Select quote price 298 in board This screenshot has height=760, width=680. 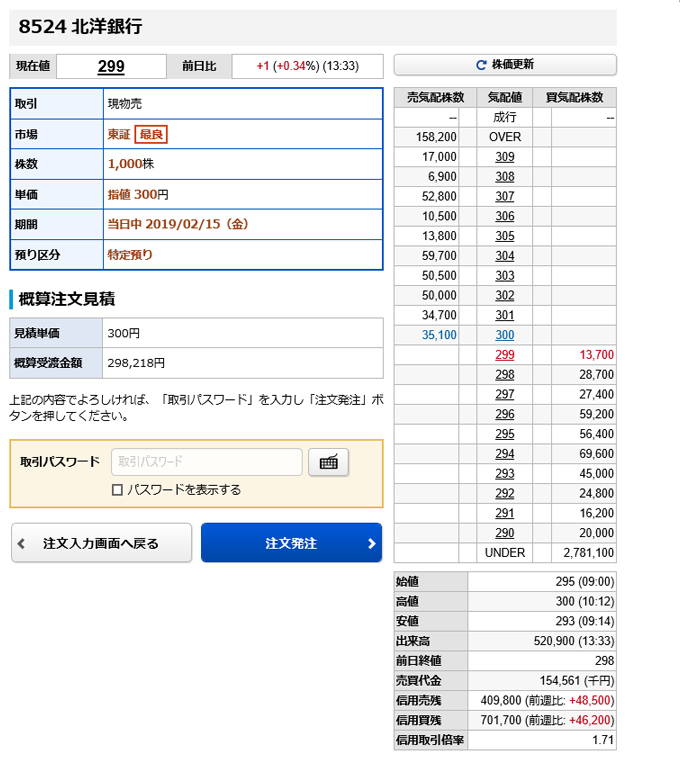coord(505,375)
